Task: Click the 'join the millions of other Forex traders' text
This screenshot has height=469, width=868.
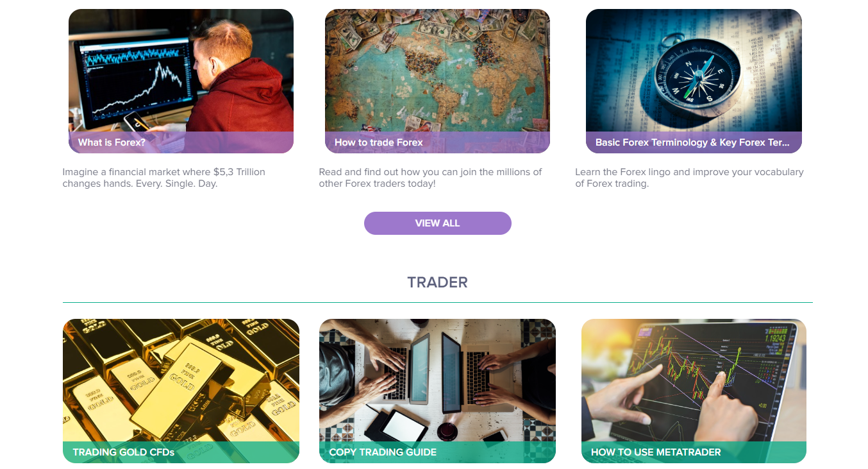Action: click(430, 178)
